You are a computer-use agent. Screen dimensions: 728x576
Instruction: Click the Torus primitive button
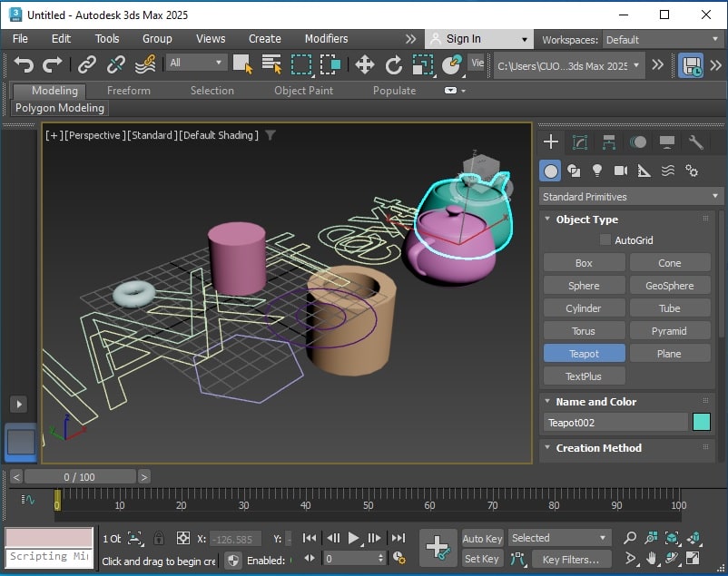point(584,331)
